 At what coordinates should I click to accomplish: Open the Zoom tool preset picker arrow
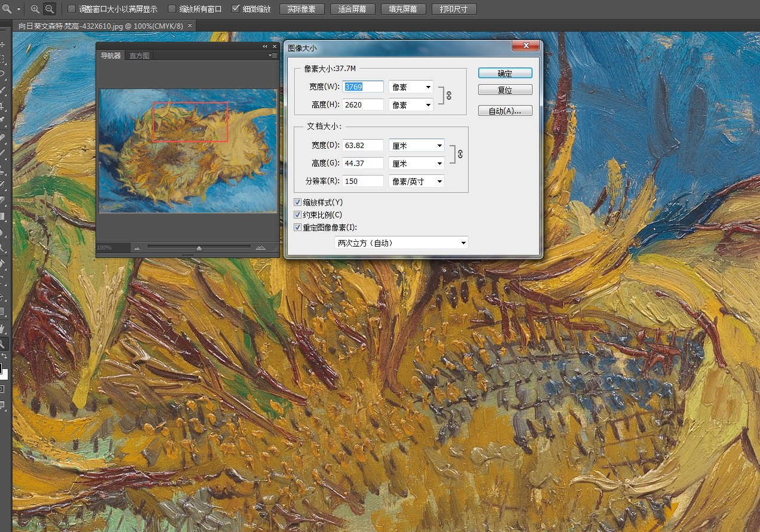point(19,10)
